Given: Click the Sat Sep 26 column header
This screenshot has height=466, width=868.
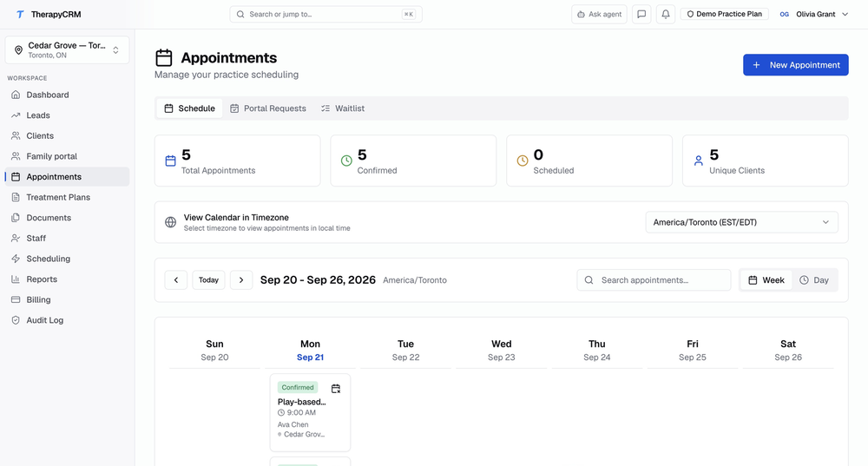Looking at the screenshot, I should (788, 351).
